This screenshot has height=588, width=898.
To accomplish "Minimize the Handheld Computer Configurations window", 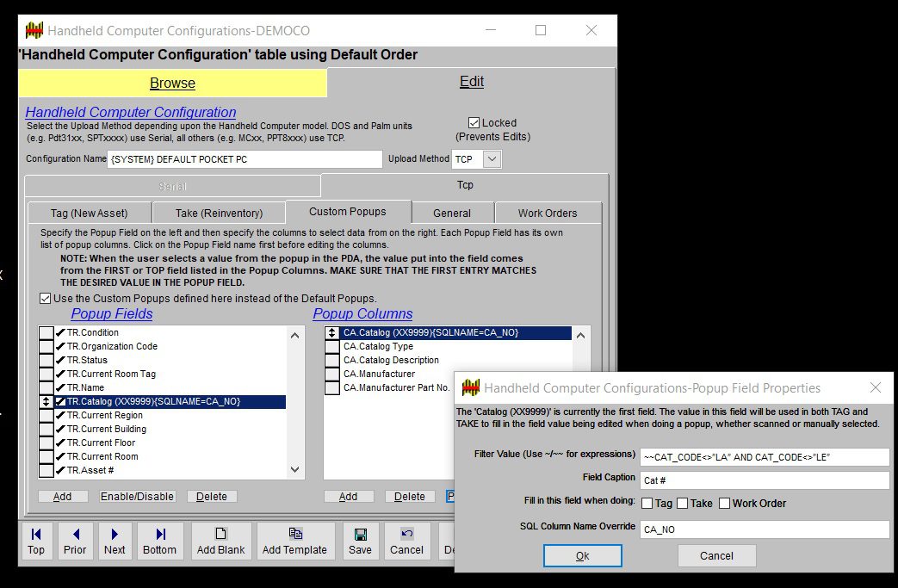I will coord(491,30).
